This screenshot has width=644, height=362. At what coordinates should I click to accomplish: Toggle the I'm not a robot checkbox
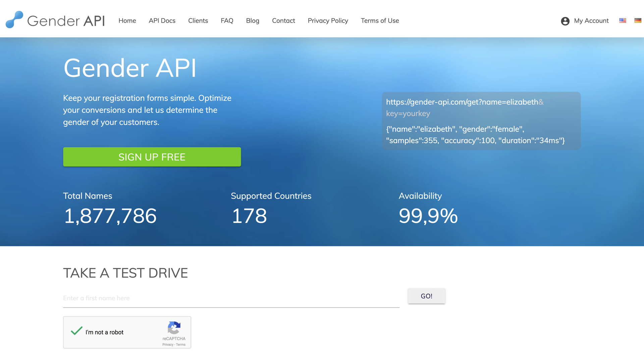(76, 331)
